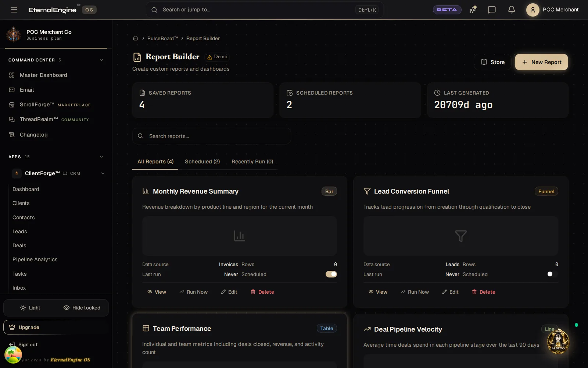Focus the Search or jump to box
The height and width of the screenshot is (368, 588).
point(265,10)
